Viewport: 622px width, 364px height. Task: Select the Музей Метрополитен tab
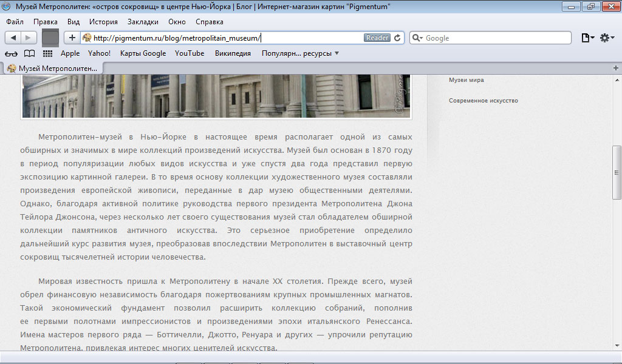coord(53,69)
